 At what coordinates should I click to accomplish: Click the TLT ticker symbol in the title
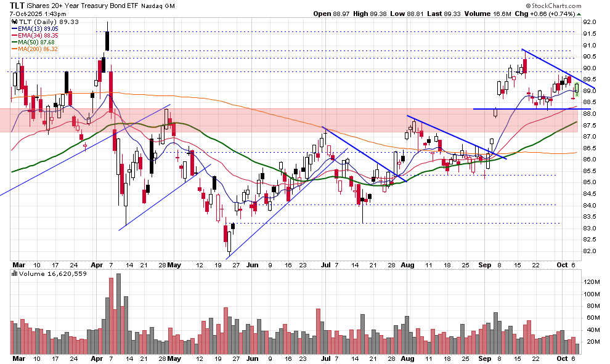(x=18, y=5)
